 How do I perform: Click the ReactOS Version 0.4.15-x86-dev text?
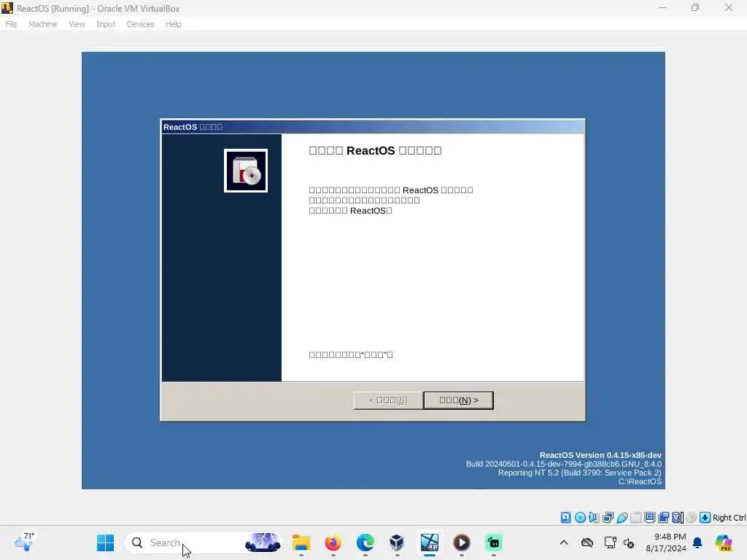click(x=600, y=455)
